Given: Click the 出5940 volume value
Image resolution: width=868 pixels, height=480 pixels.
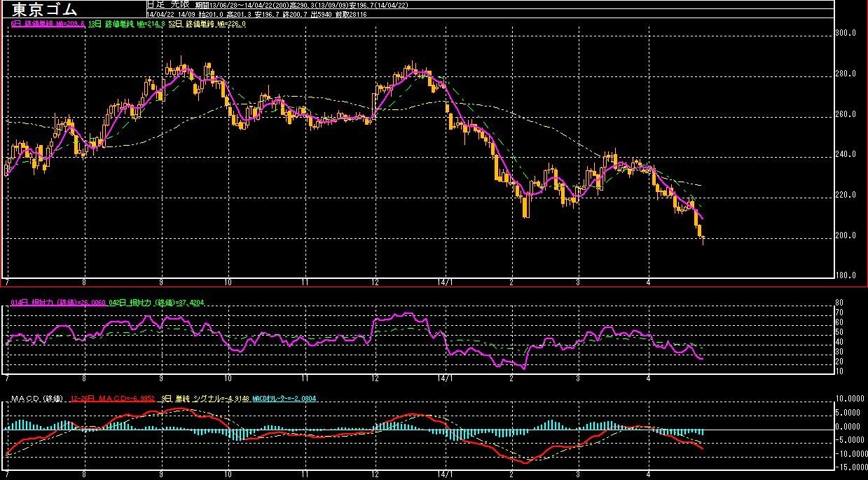Looking at the screenshot, I should click(x=321, y=14).
